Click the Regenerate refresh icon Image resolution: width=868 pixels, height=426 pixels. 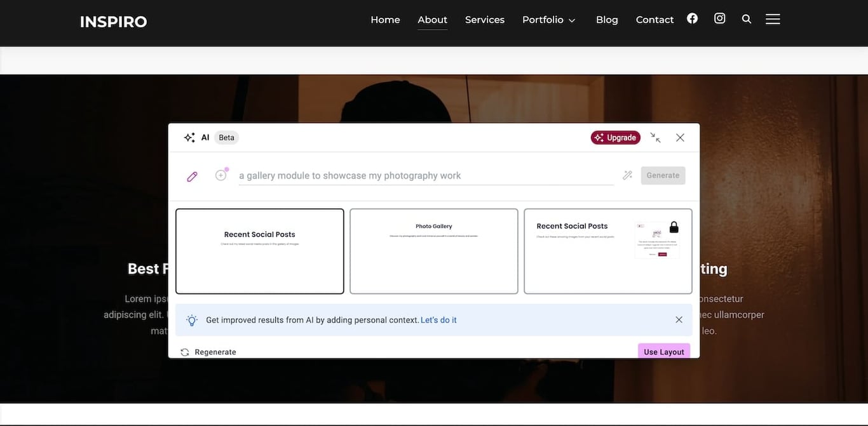[184, 351]
